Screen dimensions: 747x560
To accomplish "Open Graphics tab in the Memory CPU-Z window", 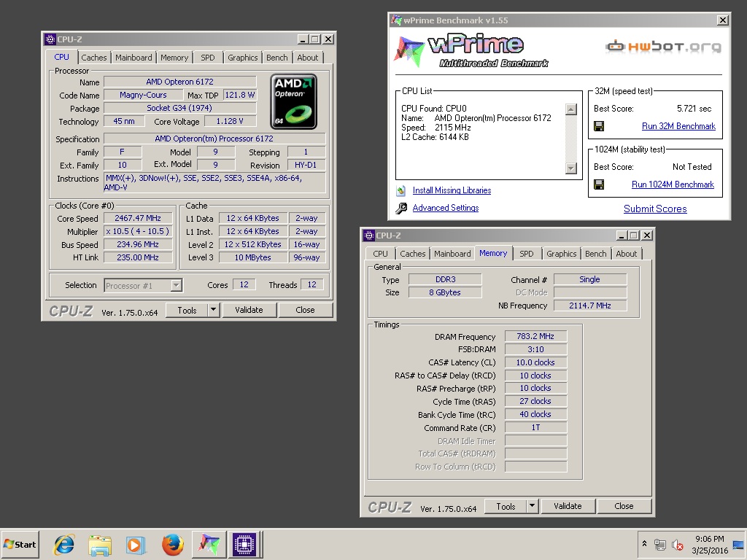I will [561, 254].
